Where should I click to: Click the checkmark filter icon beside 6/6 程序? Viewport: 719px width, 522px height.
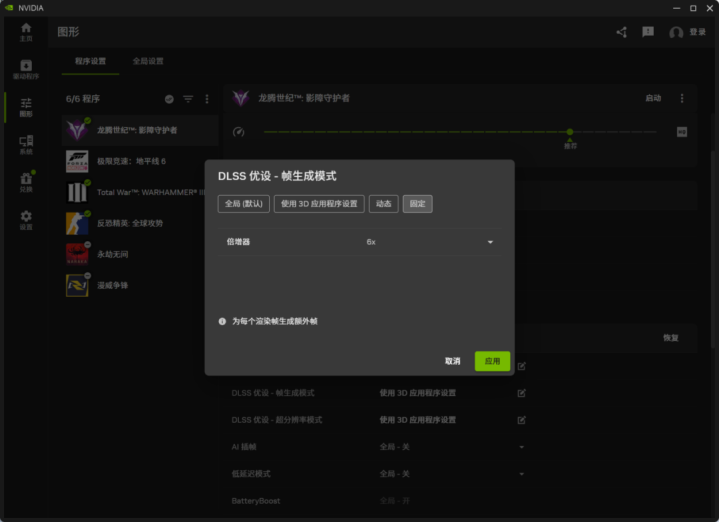[x=169, y=99]
